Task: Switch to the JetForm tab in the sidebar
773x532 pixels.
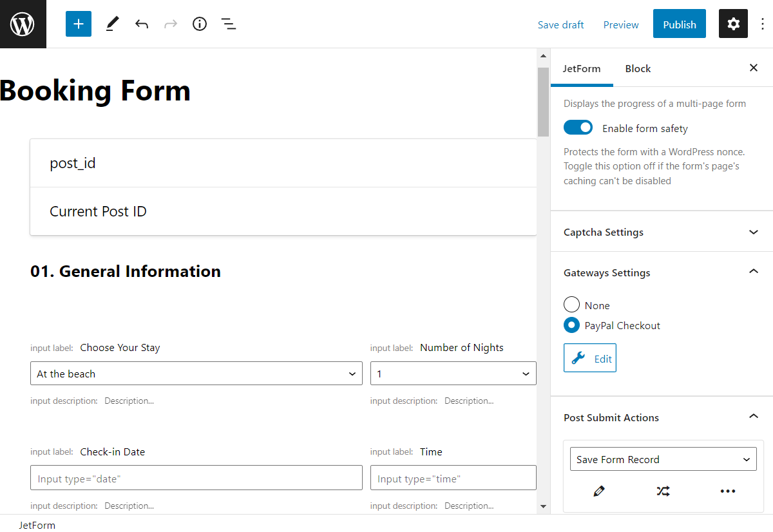Action: pyautogui.click(x=582, y=68)
